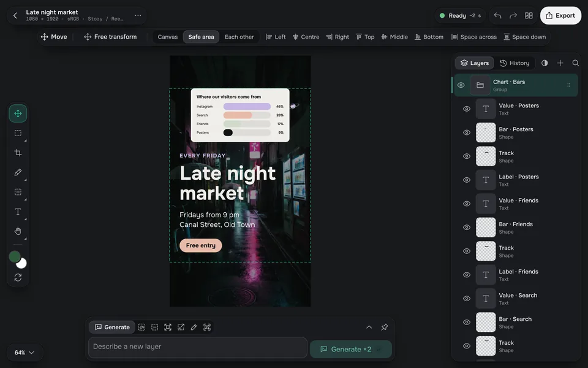Select the rectangular Marquee selection tool

coord(18,133)
